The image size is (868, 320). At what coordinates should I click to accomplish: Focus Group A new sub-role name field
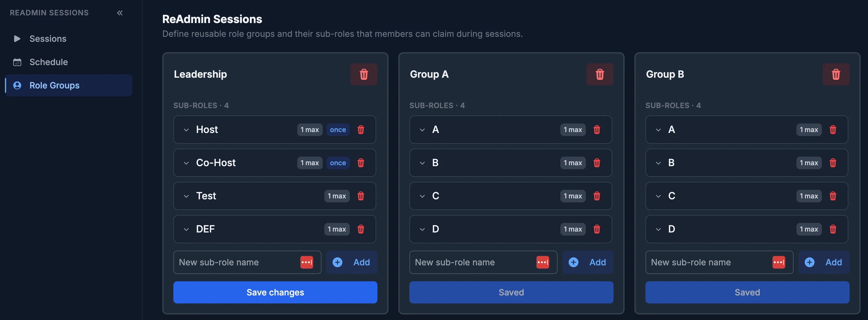click(483, 262)
